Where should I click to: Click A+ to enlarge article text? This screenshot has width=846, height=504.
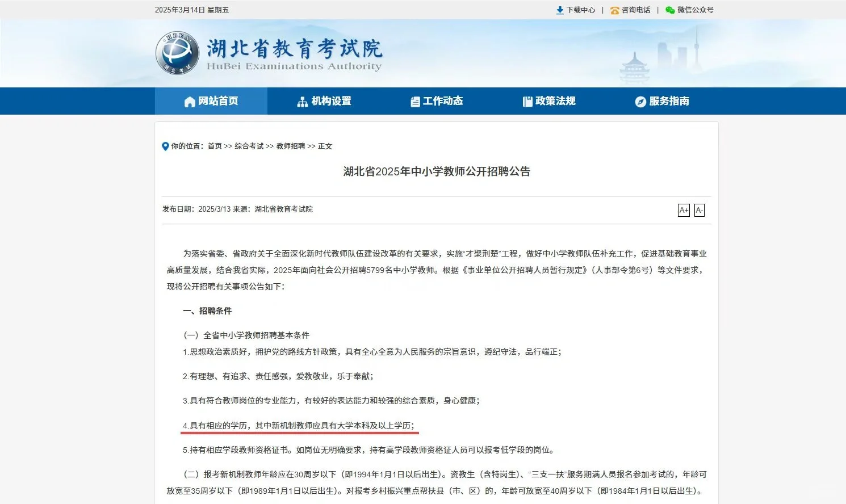[684, 210]
